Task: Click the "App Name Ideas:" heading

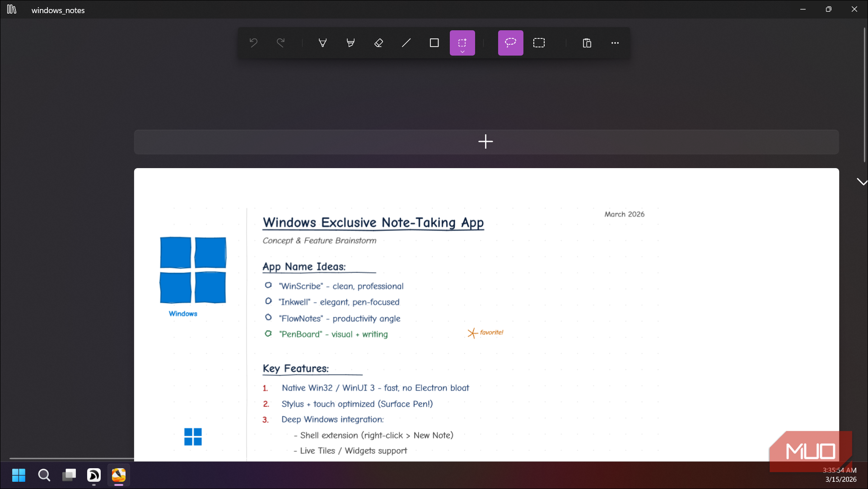Action: pos(304,267)
